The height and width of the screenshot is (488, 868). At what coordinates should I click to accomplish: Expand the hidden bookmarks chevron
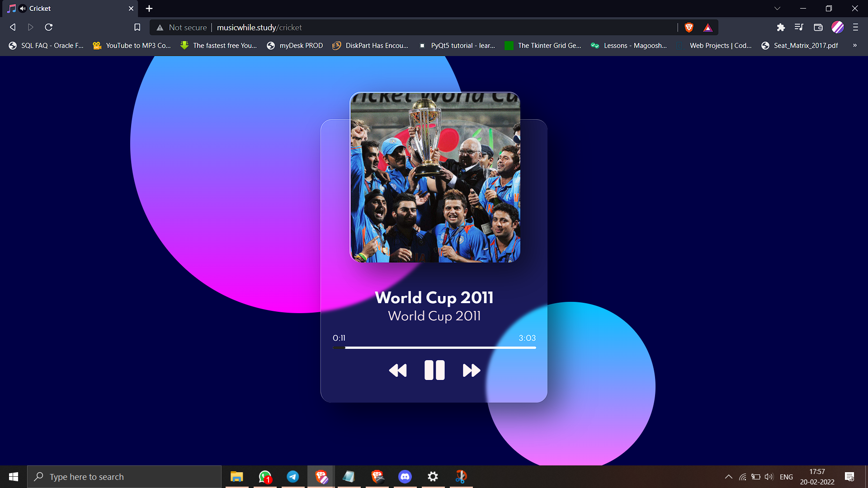(x=854, y=45)
